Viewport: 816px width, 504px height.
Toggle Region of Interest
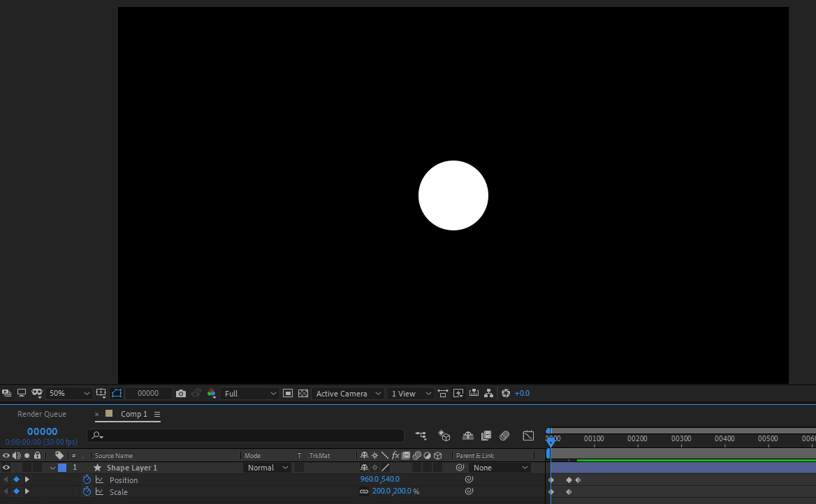(x=287, y=393)
